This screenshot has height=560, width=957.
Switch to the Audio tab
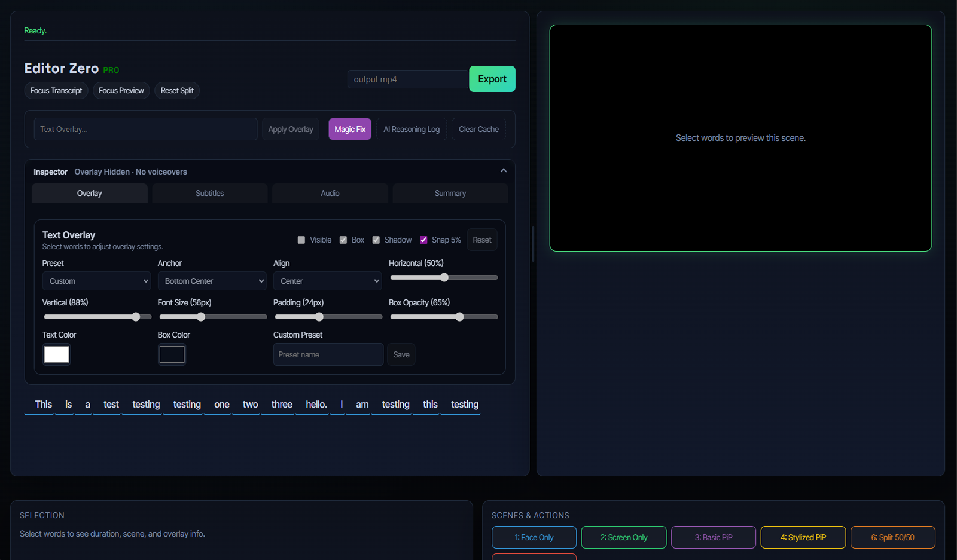tap(330, 193)
